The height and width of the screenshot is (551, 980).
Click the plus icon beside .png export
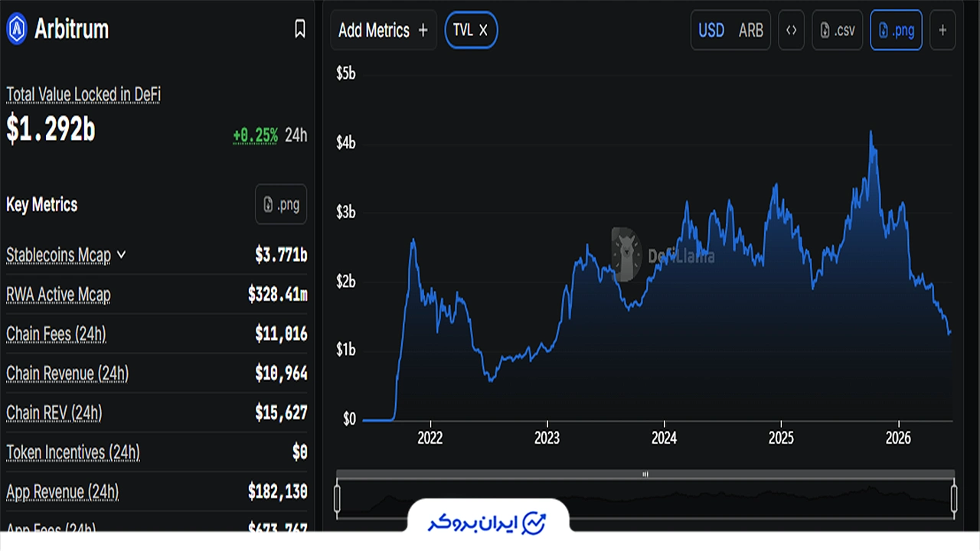tap(942, 31)
